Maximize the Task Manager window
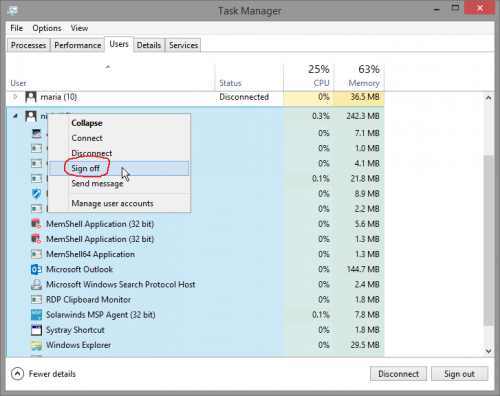The image size is (500, 396). 455,8
